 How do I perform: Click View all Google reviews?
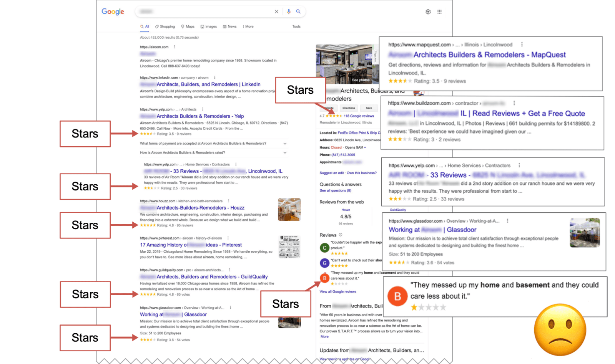tap(338, 292)
